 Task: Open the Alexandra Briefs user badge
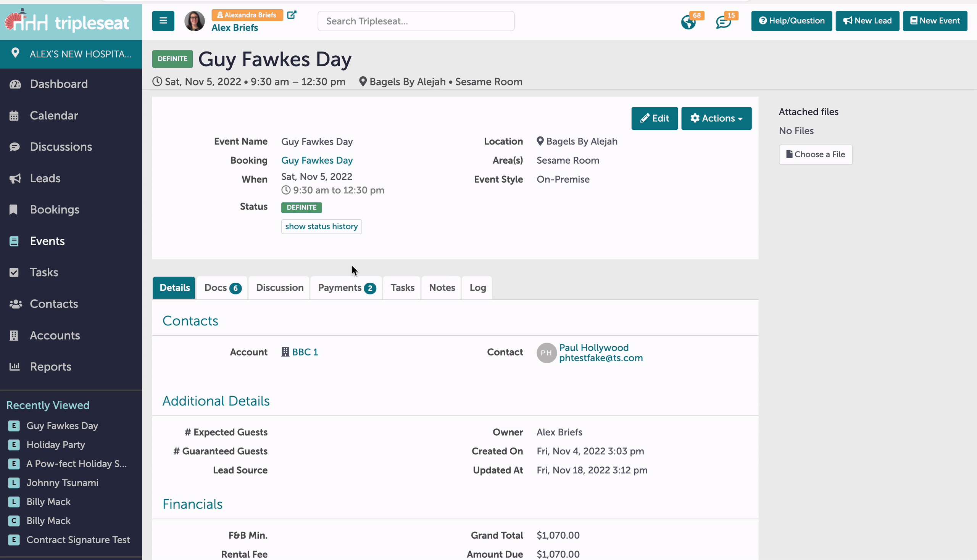247,14
